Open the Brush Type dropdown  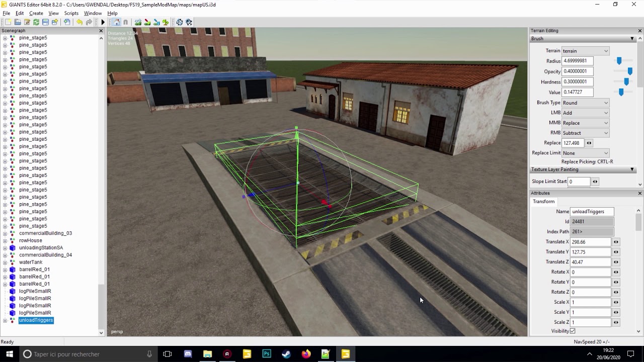[x=585, y=103]
